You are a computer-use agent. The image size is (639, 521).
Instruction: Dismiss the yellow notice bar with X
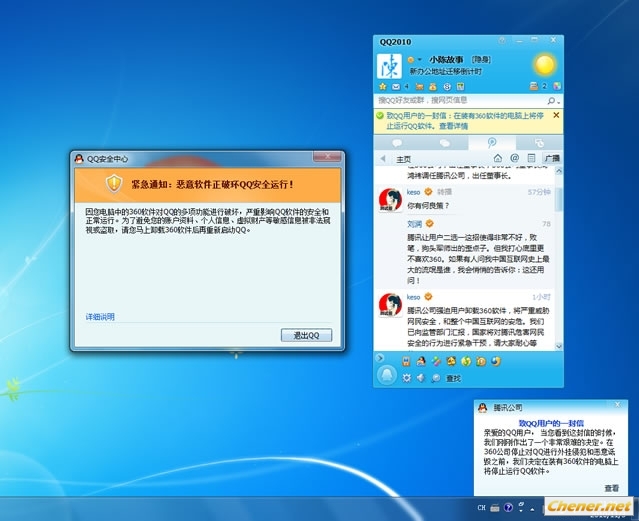tap(556, 115)
